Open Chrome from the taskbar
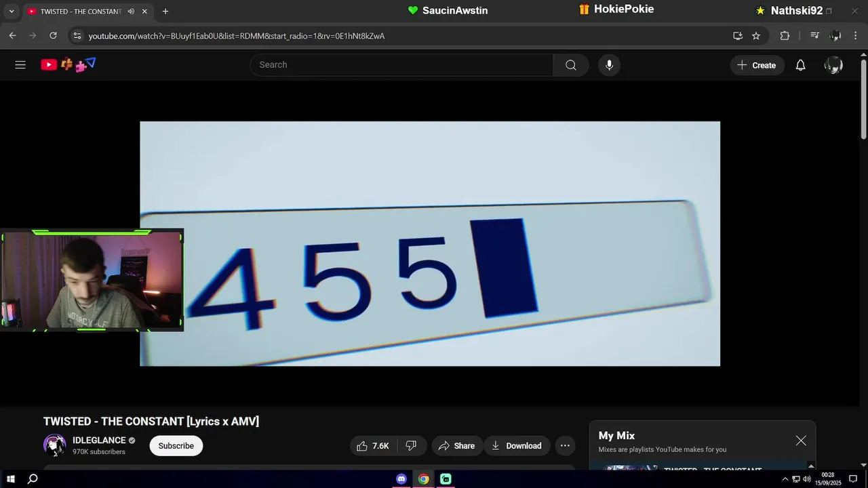Viewport: 868px width, 488px height. click(423, 479)
